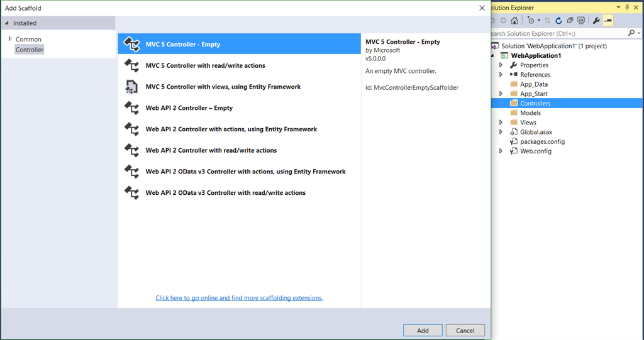Expand the App_Start folder
Screen dimensions: 644x340
[501, 94]
